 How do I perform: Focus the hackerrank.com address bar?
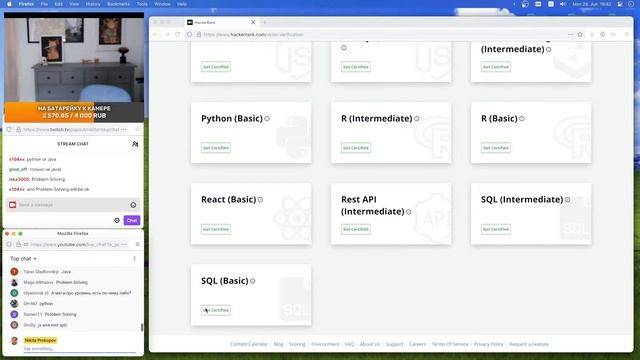click(x=380, y=35)
